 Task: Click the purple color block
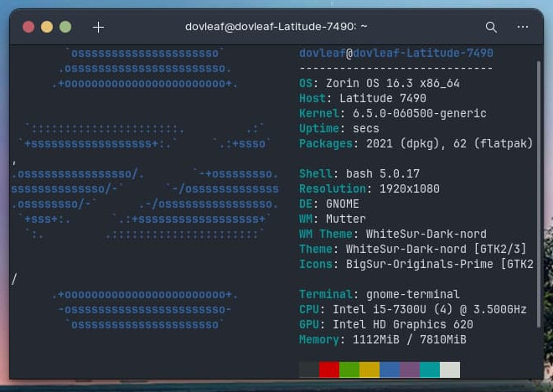[410, 369]
